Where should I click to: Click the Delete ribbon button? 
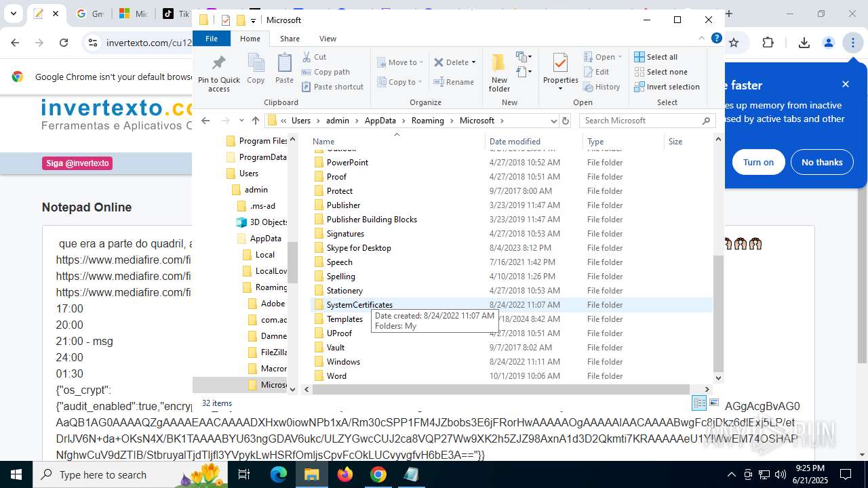point(454,62)
